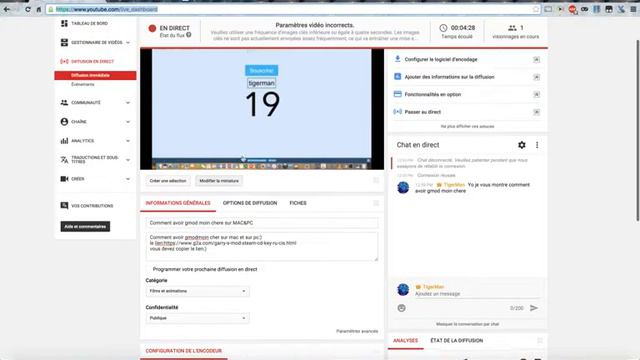Switch to Informations générales tab
The image size is (640, 360).
coord(178,203)
